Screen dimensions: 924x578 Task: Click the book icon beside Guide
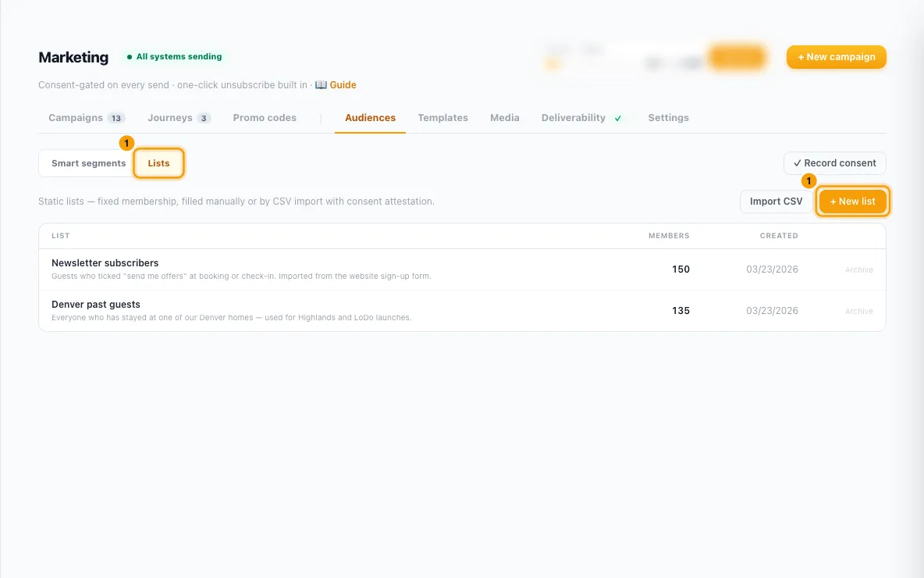click(322, 85)
